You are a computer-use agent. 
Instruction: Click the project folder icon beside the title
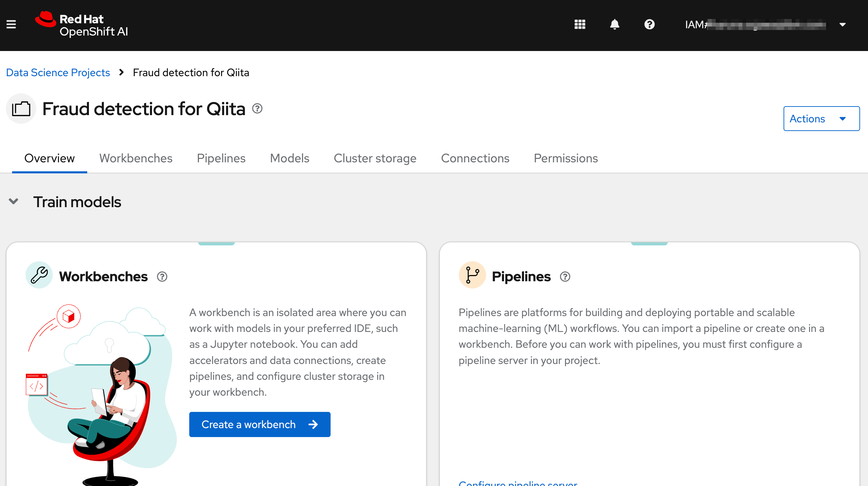click(21, 108)
